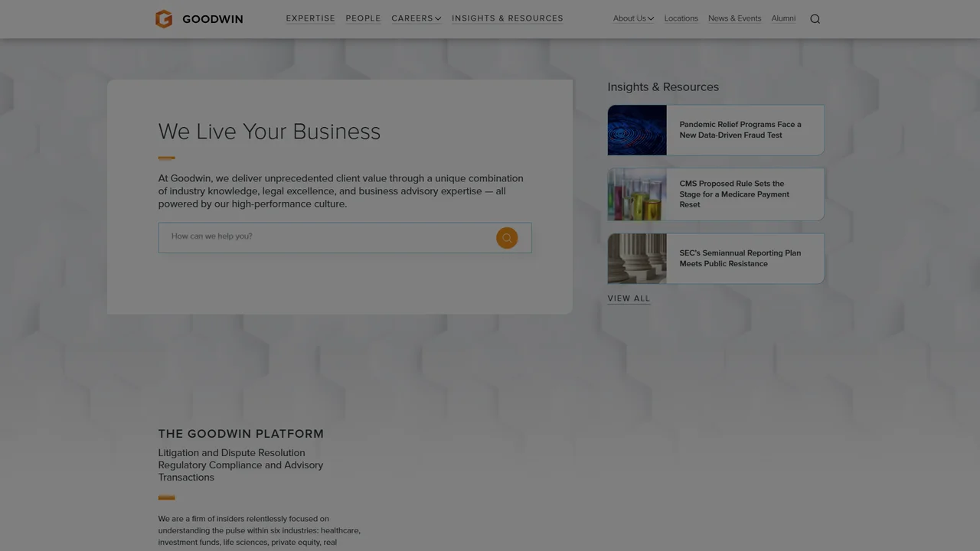Open the Expertise menu item

coord(311,18)
